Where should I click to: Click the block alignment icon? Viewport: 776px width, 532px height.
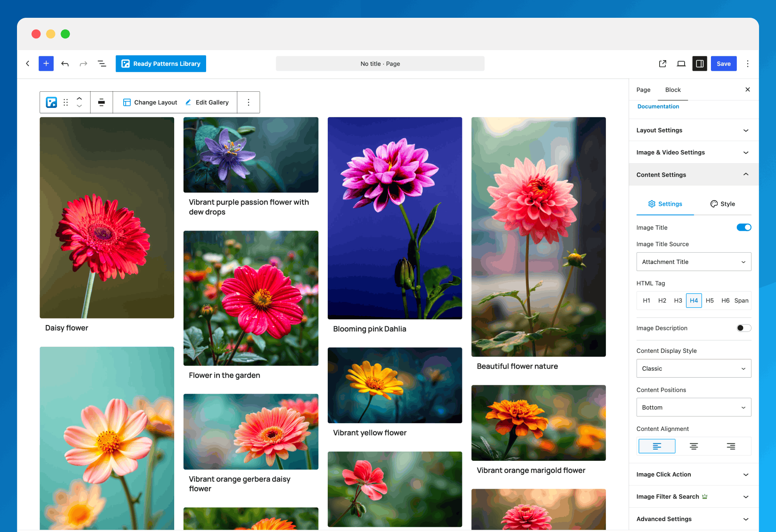coord(101,102)
